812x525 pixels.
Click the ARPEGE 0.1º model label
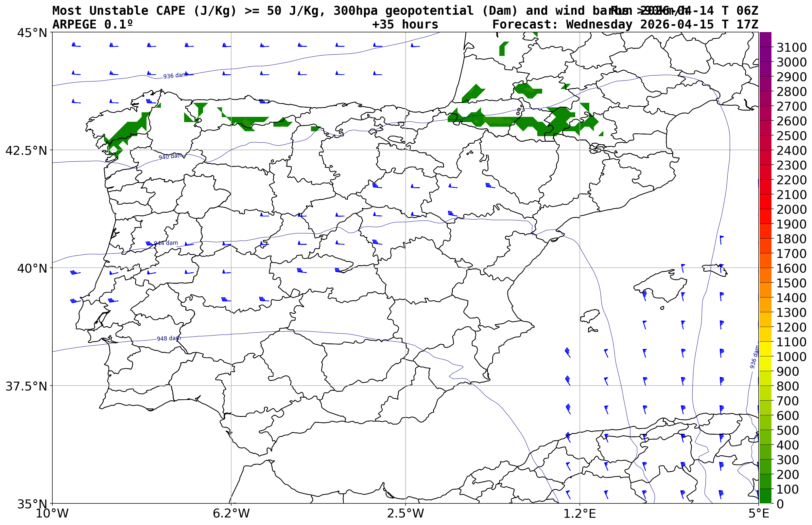point(92,25)
